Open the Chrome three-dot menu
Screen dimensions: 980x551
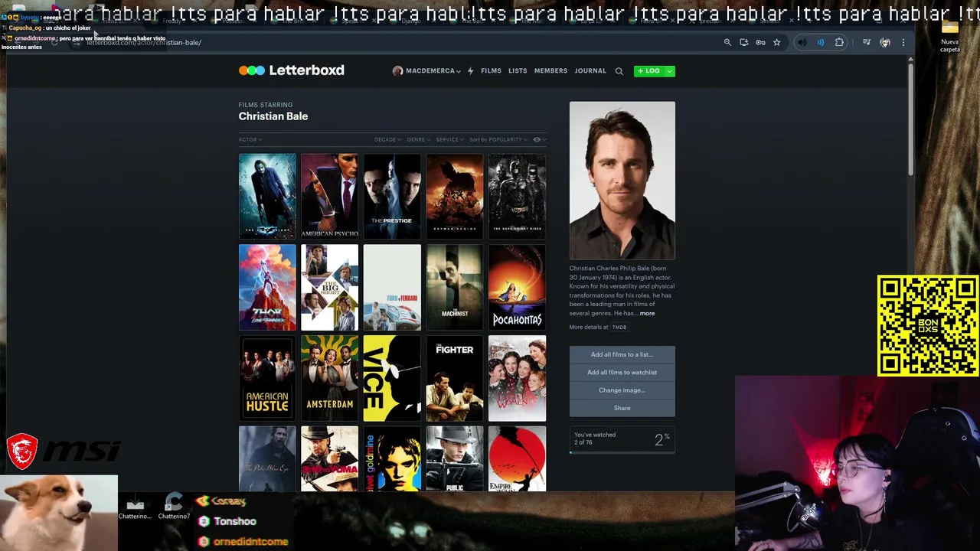point(903,43)
